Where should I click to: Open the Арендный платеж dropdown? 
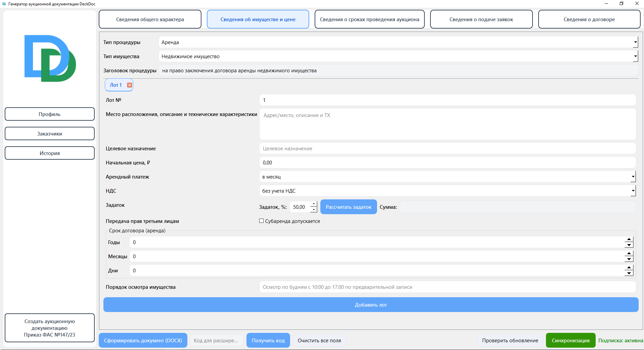tap(633, 177)
